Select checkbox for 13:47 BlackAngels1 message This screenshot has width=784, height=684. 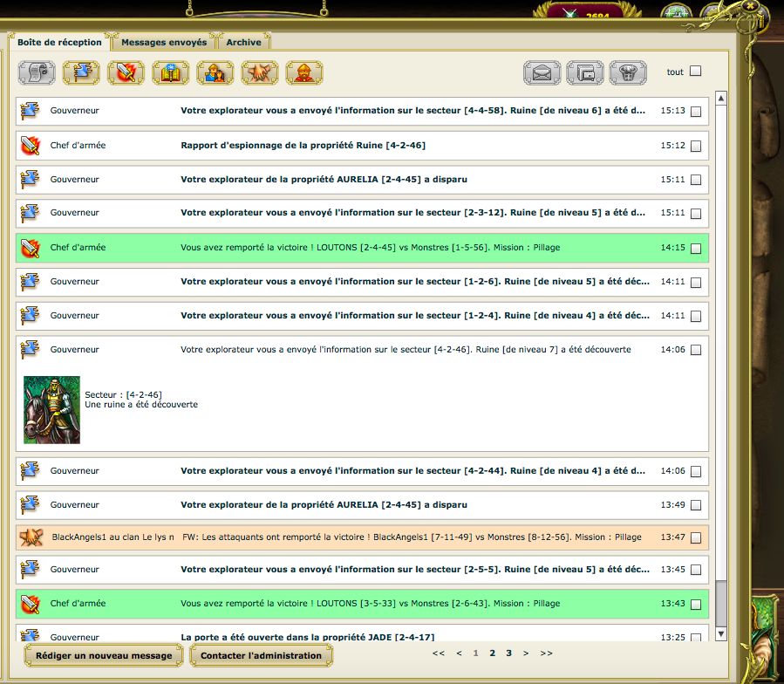pyautogui.click(x=695, y=538)
